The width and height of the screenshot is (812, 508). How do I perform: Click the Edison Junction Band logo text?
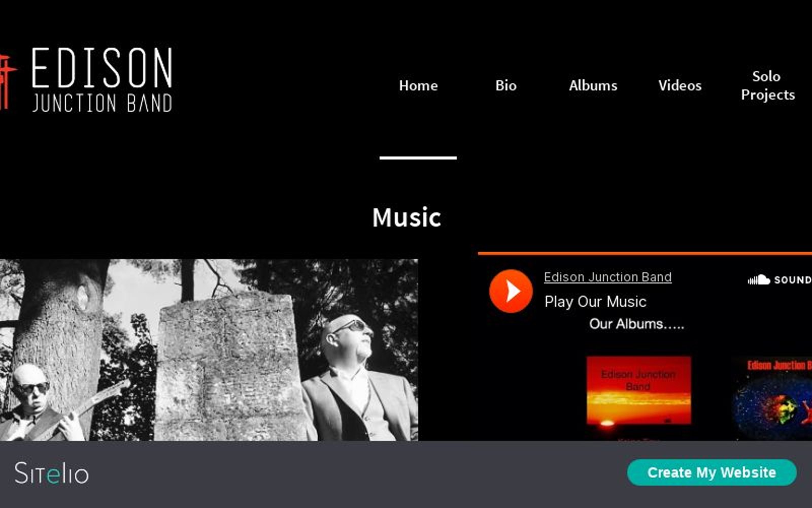pyautogui.click(x=102, y=80)
